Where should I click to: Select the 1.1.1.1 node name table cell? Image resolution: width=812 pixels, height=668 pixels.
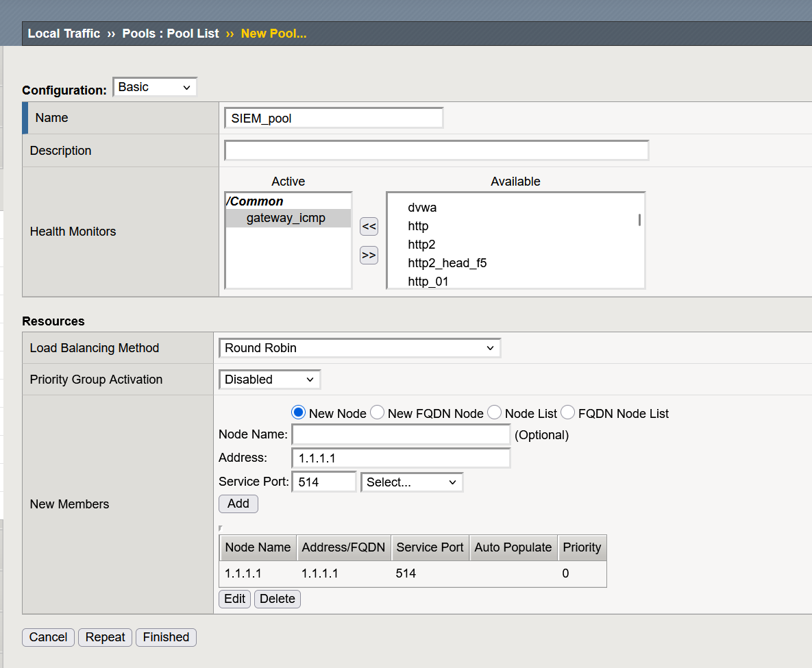point(243,573)
